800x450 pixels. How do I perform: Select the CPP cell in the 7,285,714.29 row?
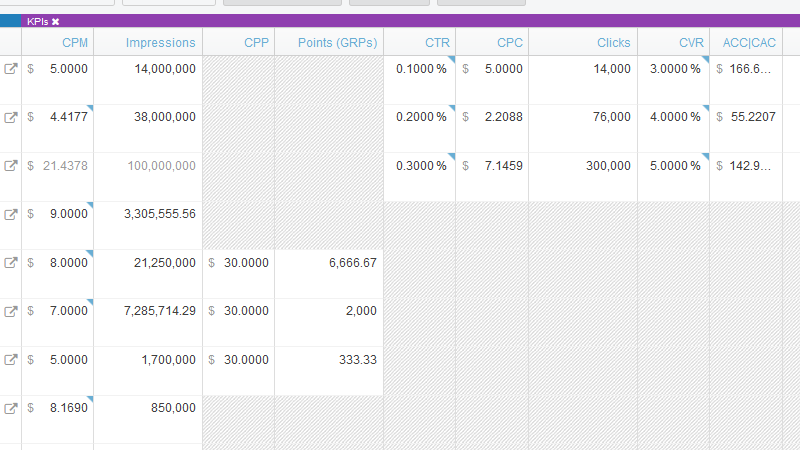coord(239,322)
